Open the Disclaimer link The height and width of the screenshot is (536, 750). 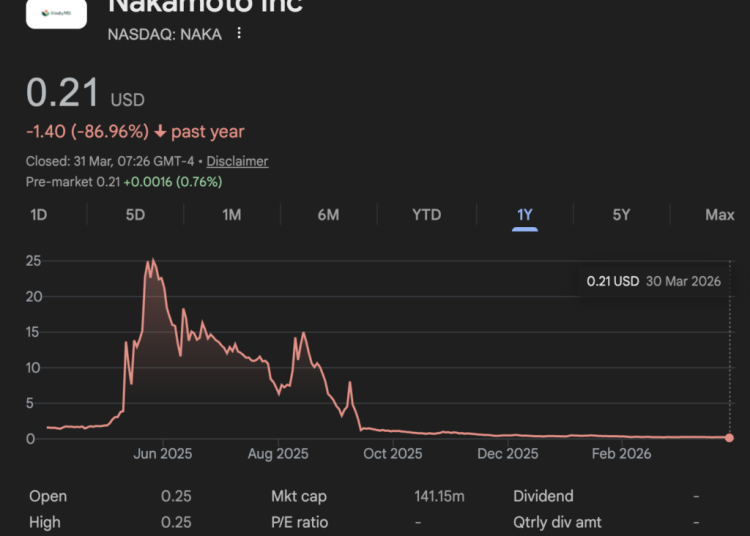click(x=238, y=161)
